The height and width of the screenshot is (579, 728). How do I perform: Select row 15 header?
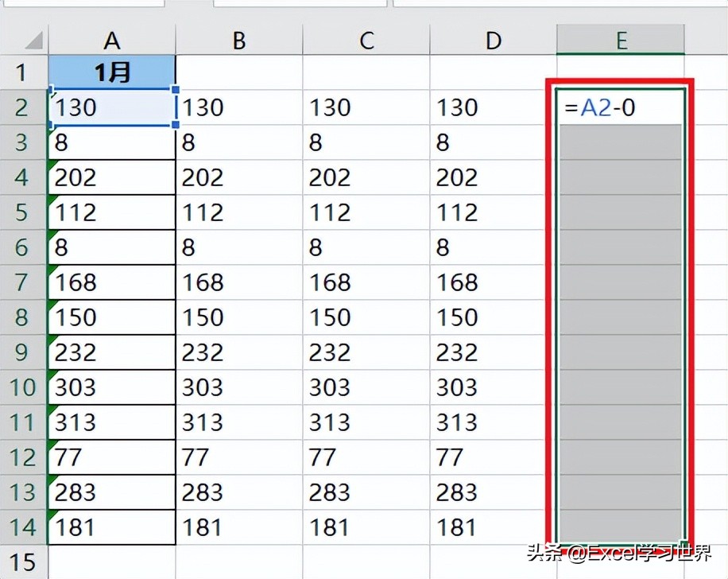(24, 562)
